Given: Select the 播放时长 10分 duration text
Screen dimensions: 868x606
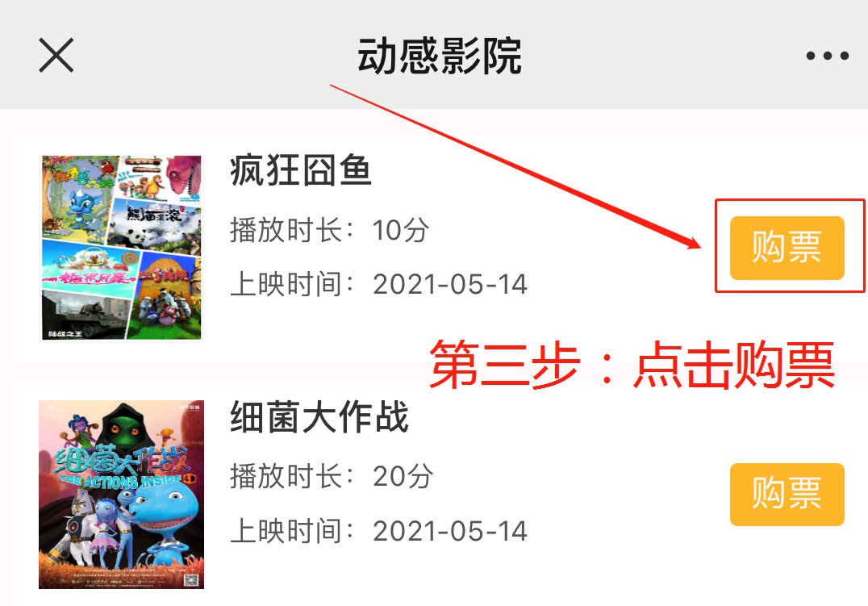Looking at the screenshot, I should pos(329,229).
